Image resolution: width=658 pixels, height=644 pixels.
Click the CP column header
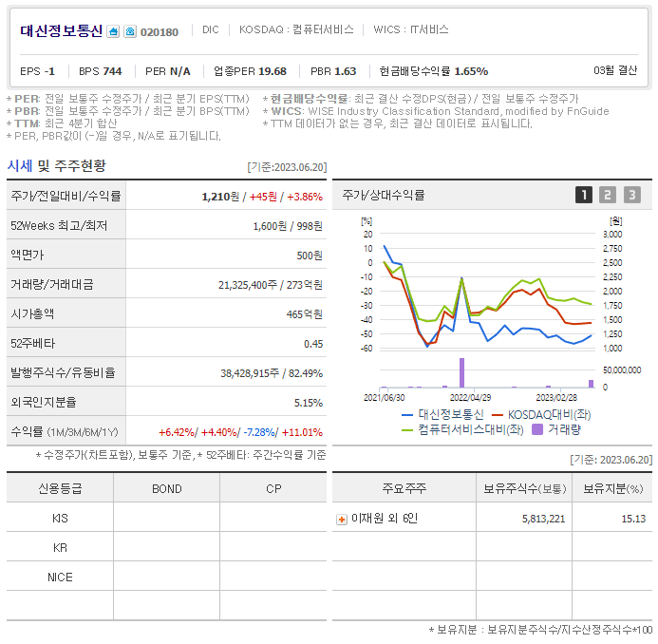pyautogui.click(x=273, y=489)
